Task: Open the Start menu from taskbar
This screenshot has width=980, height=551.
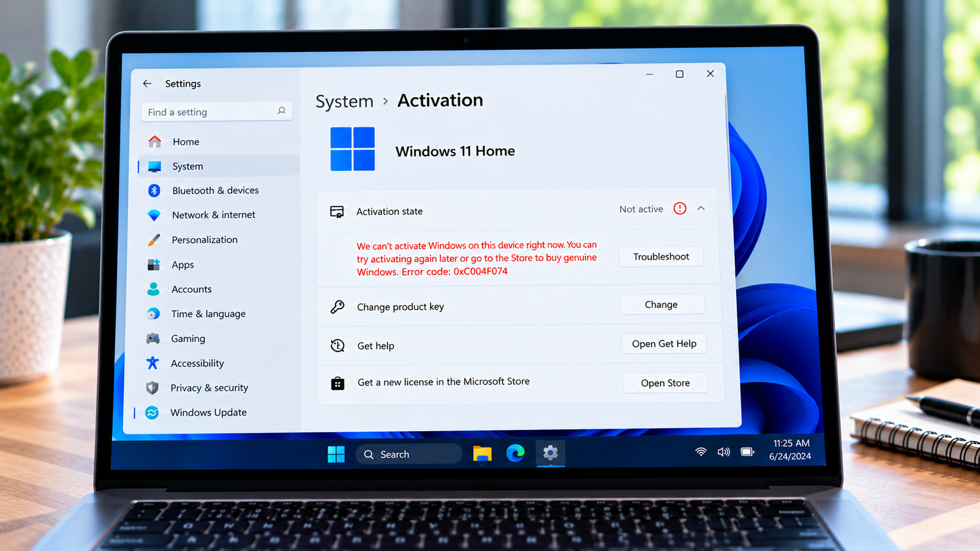Action: point(336,454)
